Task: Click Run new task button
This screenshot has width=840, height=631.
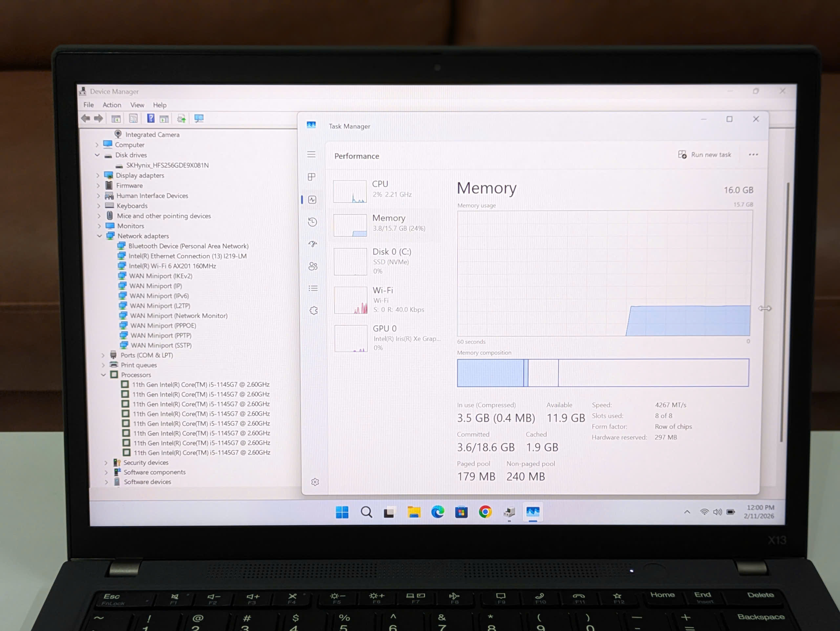Action: tap(704, 155)
